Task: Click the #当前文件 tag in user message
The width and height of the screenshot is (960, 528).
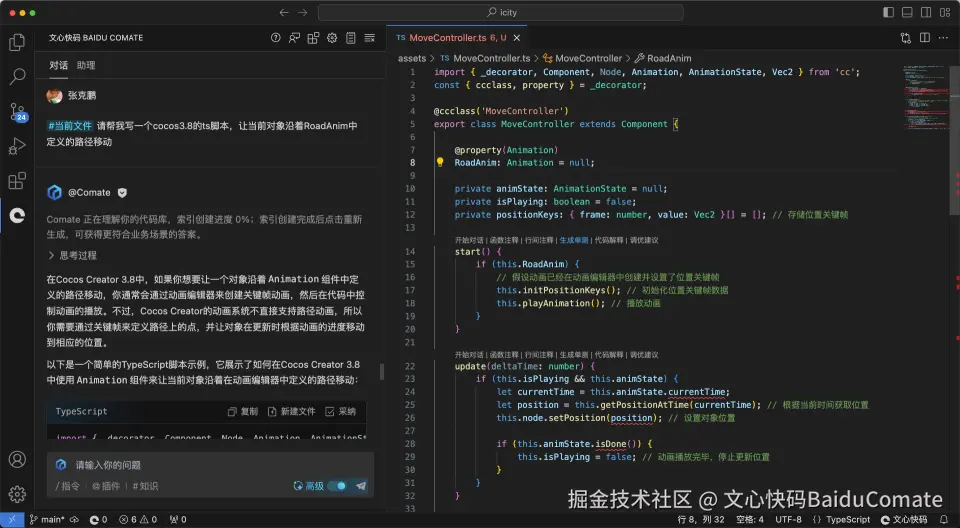Action: (x=70, y=126)
